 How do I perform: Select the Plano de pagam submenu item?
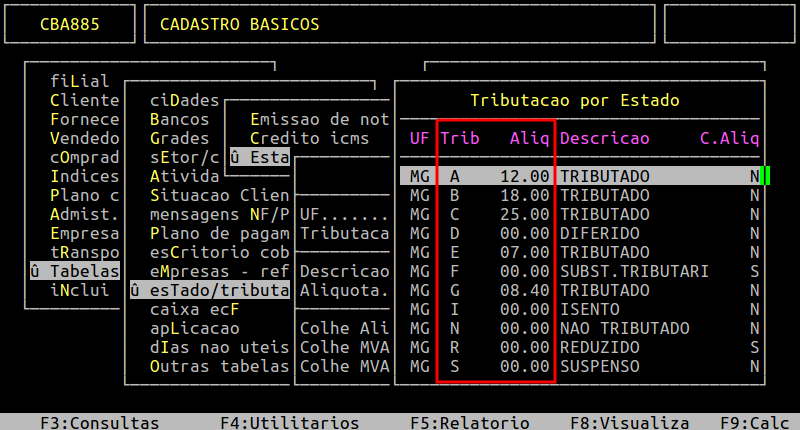(219, 233)
